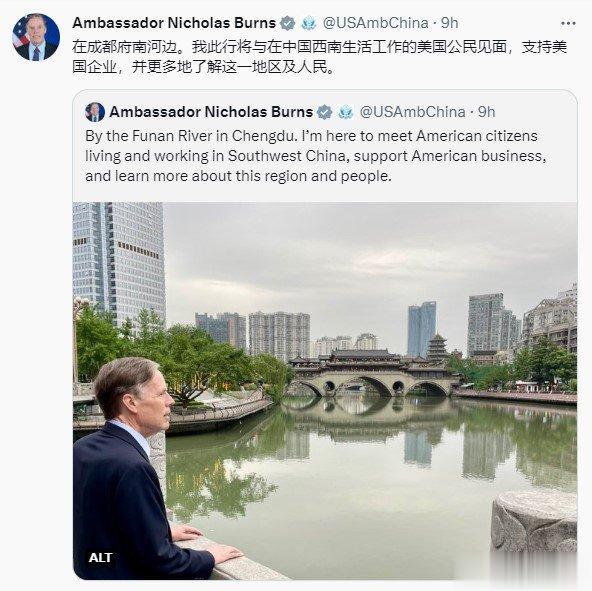Click the large profile avatar at top left
The width and height of the screenshot is (592, 591).
point(36,37)
